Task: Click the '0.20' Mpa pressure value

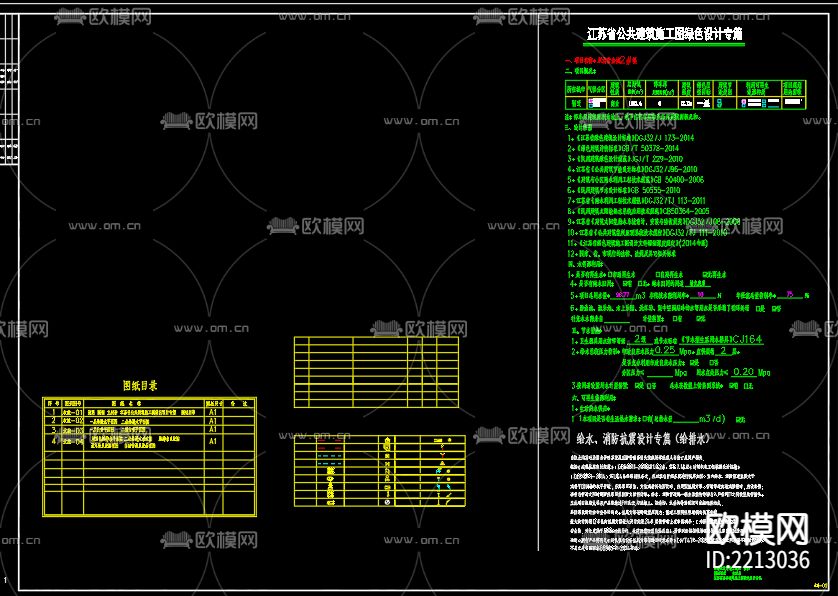Action: 743,371
